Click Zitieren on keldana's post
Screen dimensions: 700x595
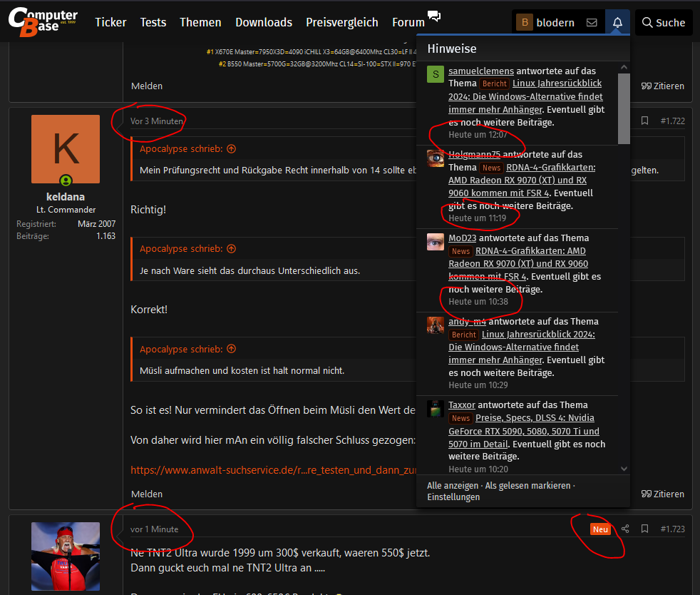tap(662, 494)
